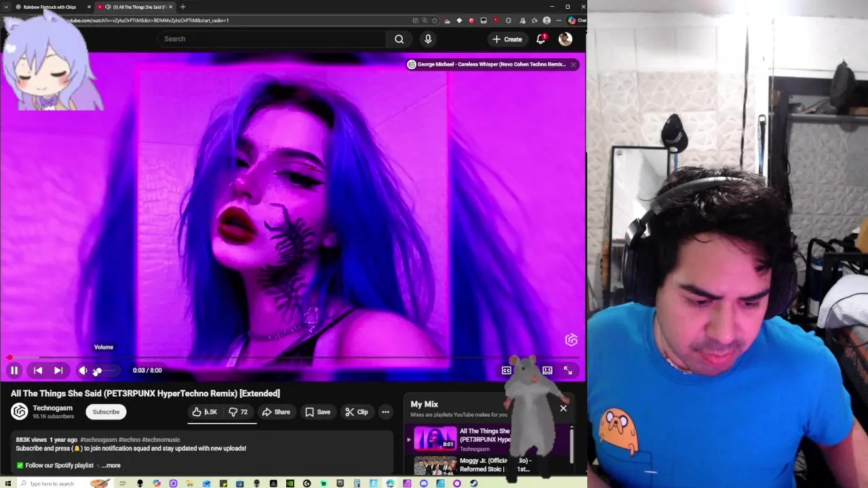
Task: Expand the description with ...more
Action: [x=112, y=466]
